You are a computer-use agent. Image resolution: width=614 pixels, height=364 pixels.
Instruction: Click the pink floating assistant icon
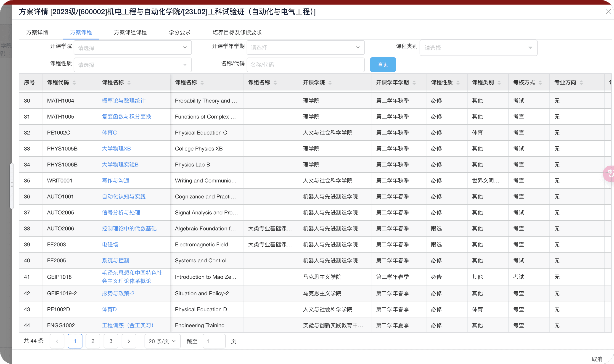[609, 174]
